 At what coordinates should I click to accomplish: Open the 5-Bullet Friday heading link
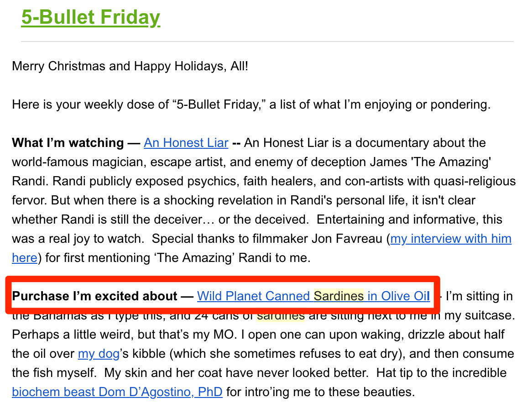(x=91, y=17)
